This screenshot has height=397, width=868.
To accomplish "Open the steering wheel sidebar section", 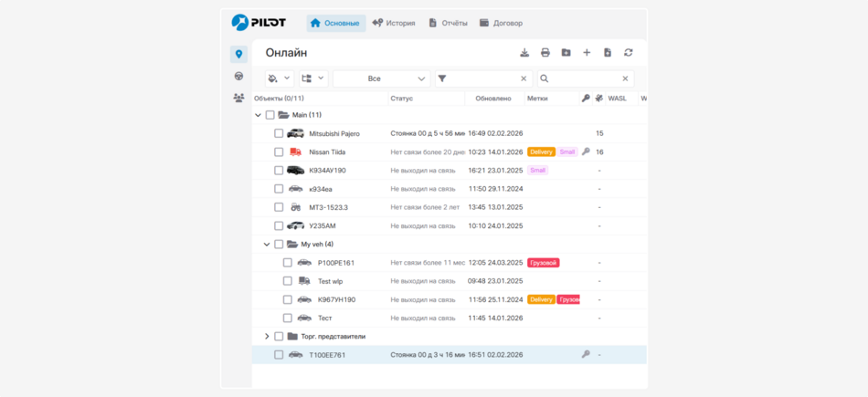I will tap(238, 76).
